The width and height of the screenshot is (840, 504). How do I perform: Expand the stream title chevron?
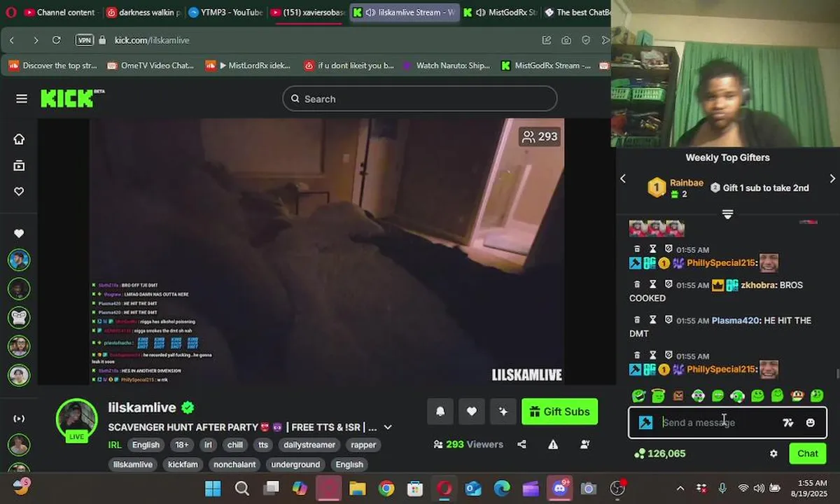(x=388, y=427)
